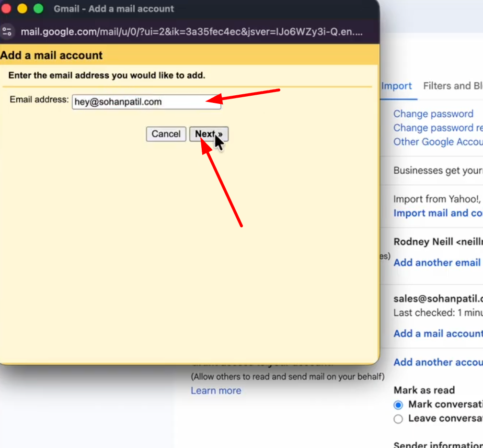
Task: Click 'Businesses get your' promo text
Action: point(438,170)
